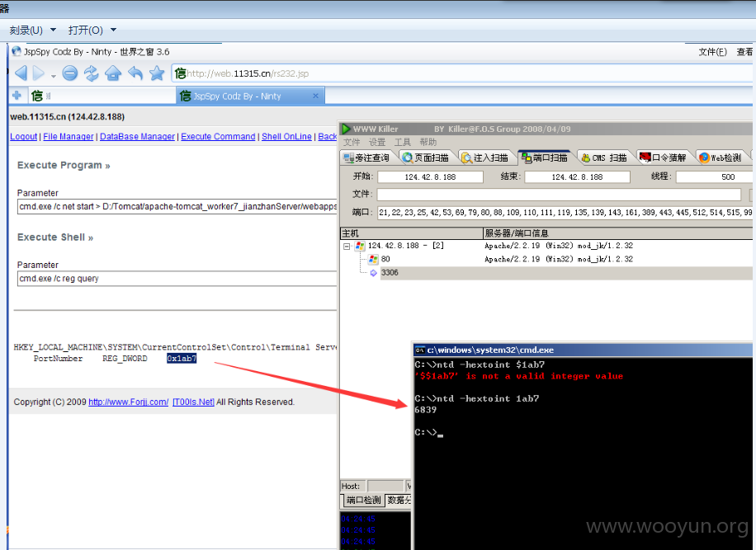Click the REG_DWORD registry type text
This screenshot has width=756, height=550.
(125, 359)
